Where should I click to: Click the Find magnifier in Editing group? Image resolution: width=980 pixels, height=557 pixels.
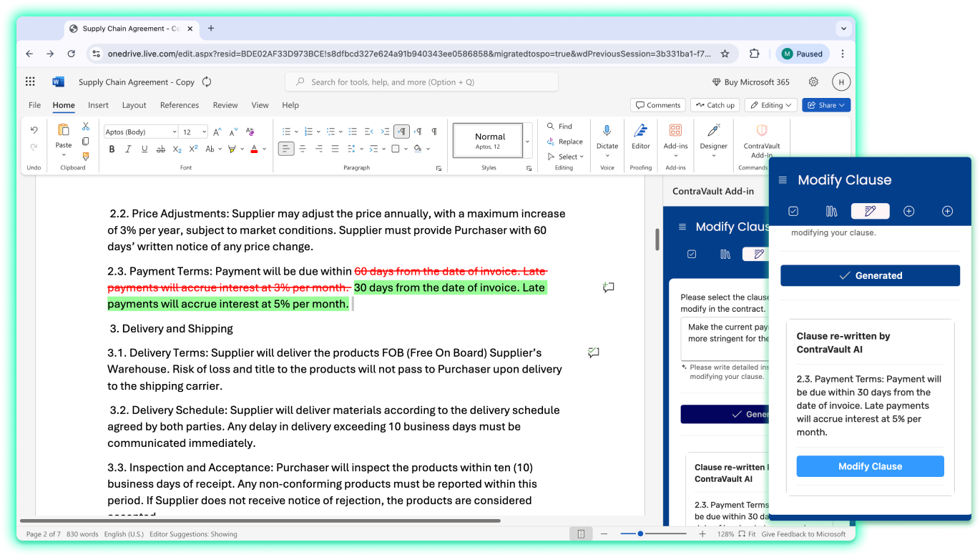point(551,126)
